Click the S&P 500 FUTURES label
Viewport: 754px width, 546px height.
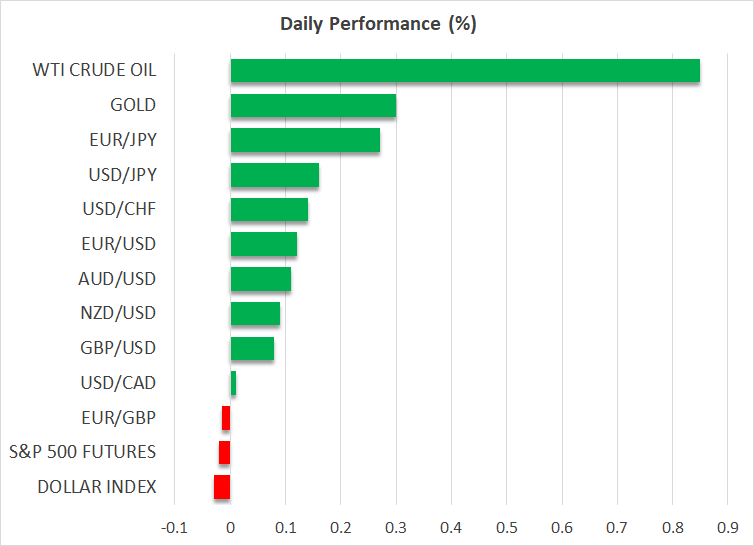pyautogui.click(x=82, y=452)
